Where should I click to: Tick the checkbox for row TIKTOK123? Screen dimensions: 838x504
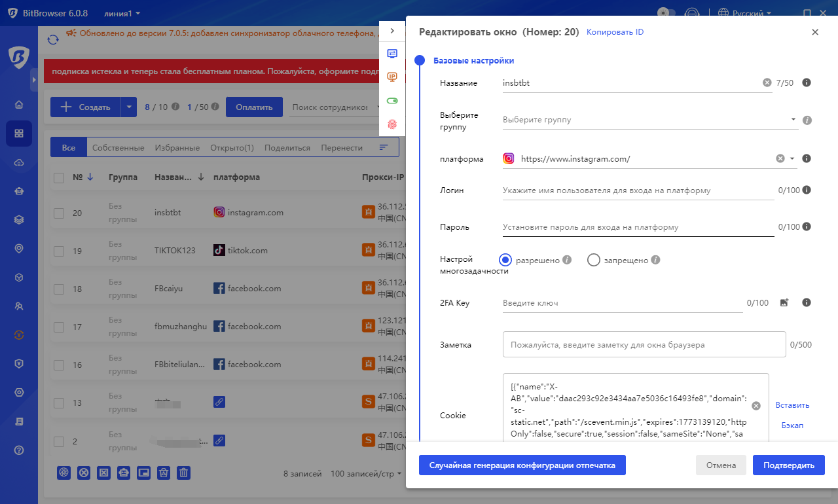coord(59,251)
